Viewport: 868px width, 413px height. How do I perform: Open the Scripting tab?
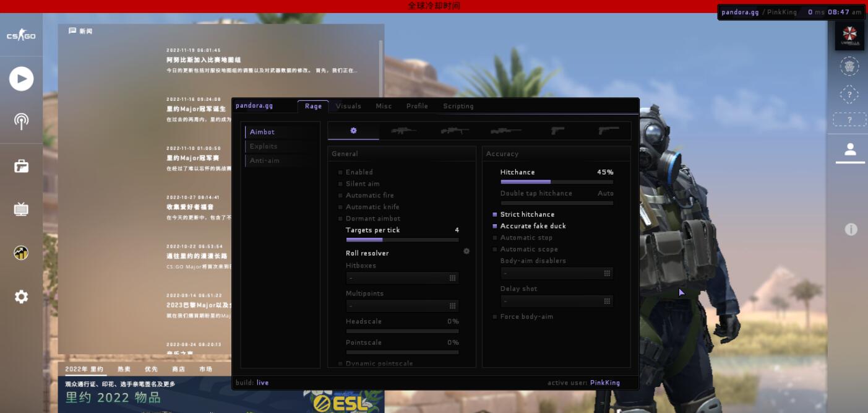pos(458,107)
